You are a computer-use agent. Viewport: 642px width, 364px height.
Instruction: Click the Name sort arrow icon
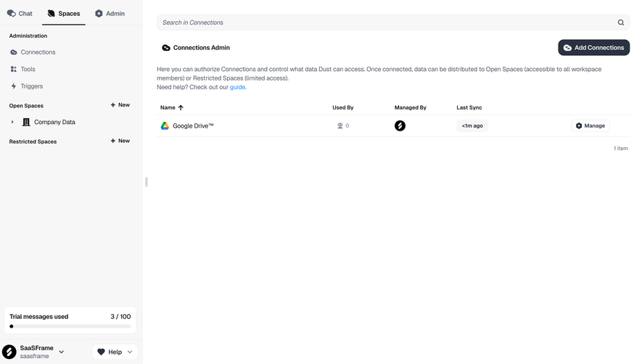pos(181,108)
